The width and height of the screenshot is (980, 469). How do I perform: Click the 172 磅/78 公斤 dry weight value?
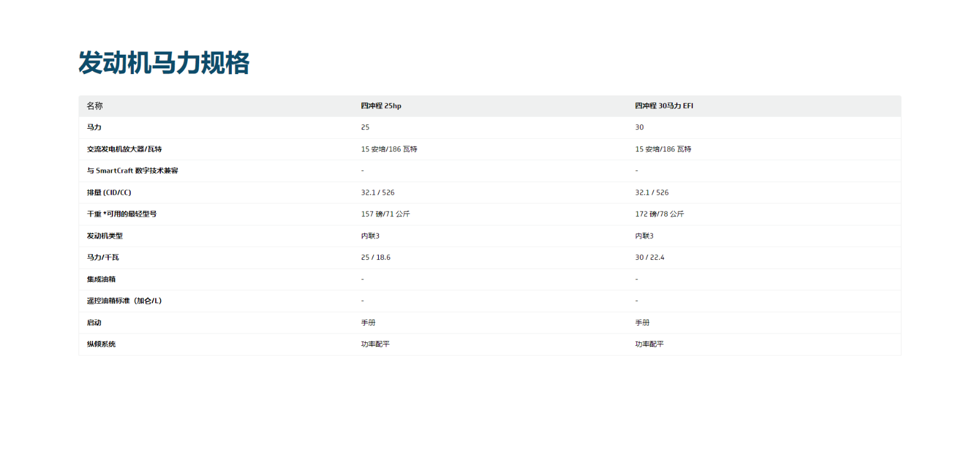pyautogui.click(x=659, y=214)
